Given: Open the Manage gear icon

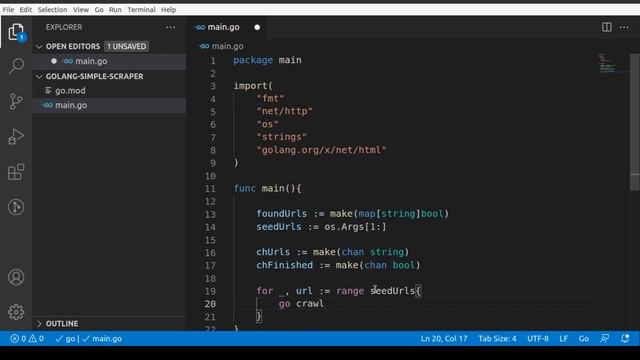Looking at the screenshot, I should coord(16,312).
